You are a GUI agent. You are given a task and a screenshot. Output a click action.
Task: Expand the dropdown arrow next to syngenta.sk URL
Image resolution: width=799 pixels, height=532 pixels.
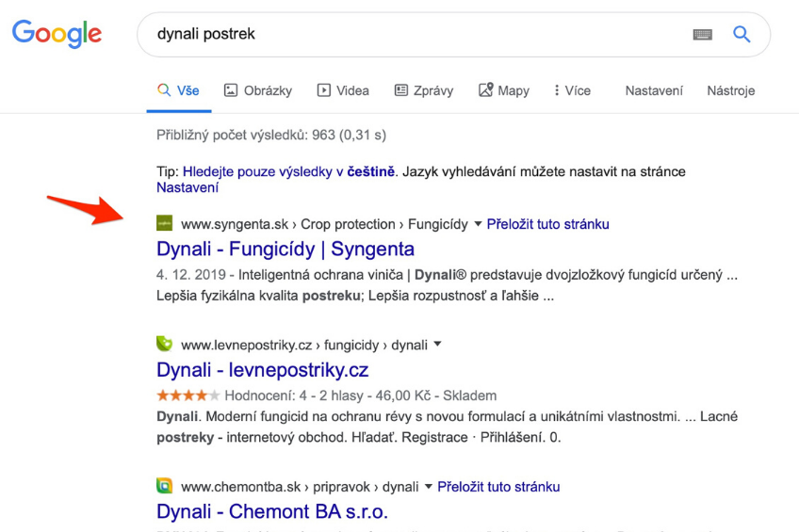(478, 224)
